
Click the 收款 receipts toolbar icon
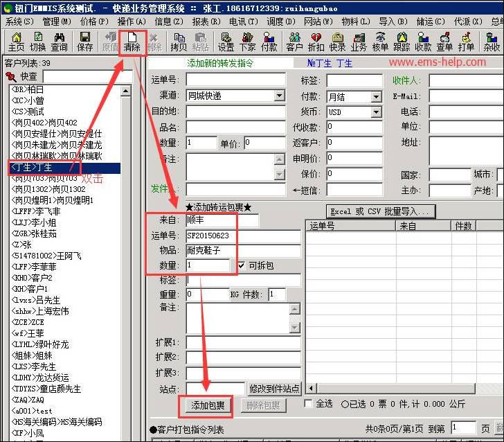click(423, 42)
